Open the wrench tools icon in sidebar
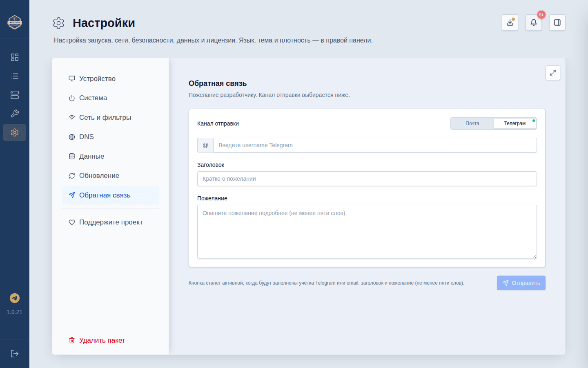The height and width of the screenshot is (368, 588). click(x=15, y=114)
